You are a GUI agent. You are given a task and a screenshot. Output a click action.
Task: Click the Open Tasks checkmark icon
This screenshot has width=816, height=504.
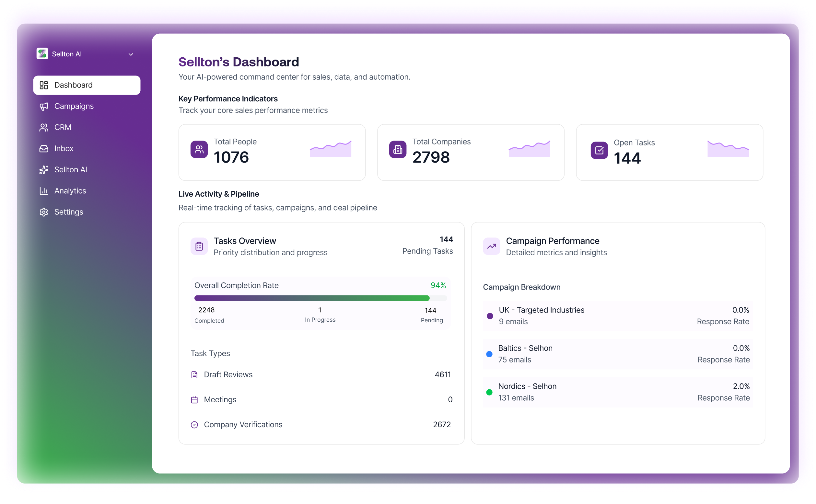pyautogui.click(x=599, y=150)
